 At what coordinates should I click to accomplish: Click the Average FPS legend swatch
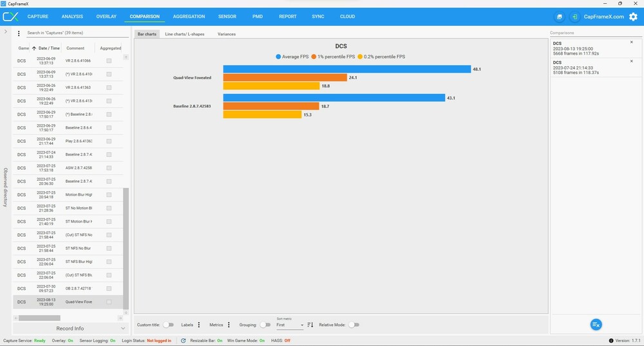coord(278,57)
